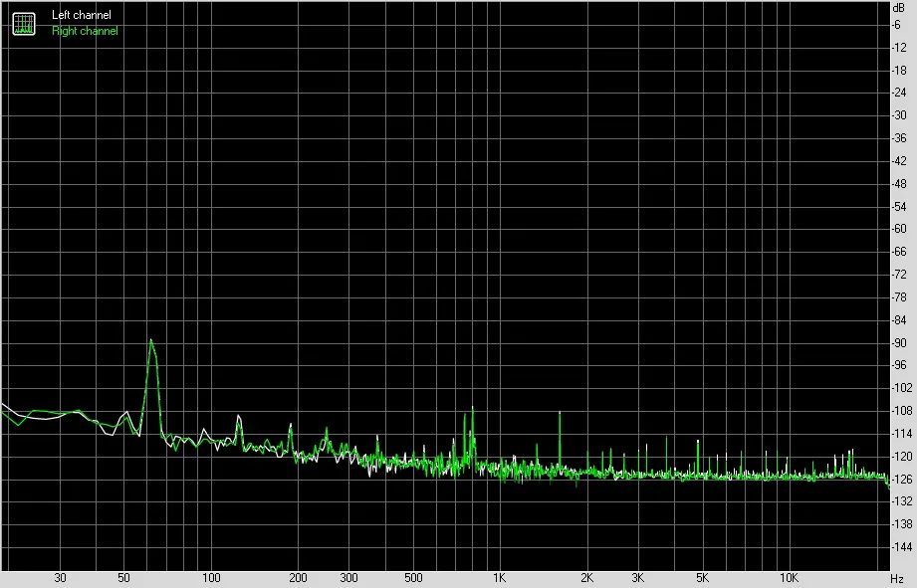The image size is (917, 588).
Task: Click the '100' frequency axis label
Action: coord(211,578)
